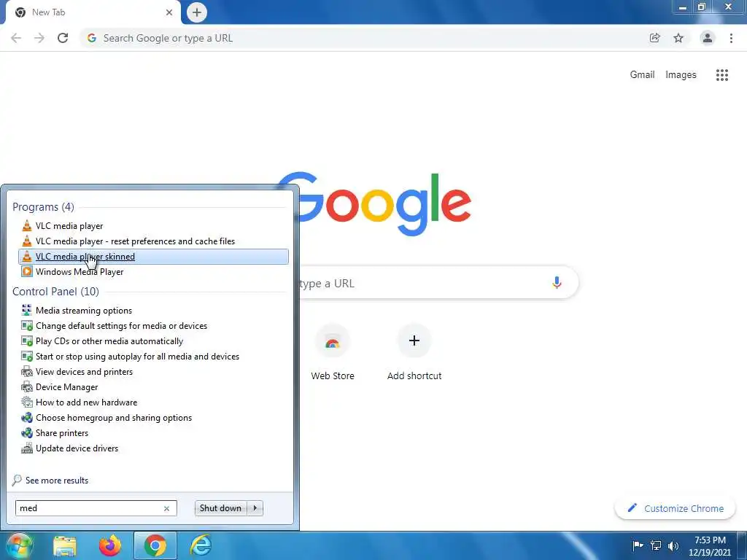Viewport: 747px width, 560px height.
Task: Open Choose homegroup and sharing options
Action: 113,418
